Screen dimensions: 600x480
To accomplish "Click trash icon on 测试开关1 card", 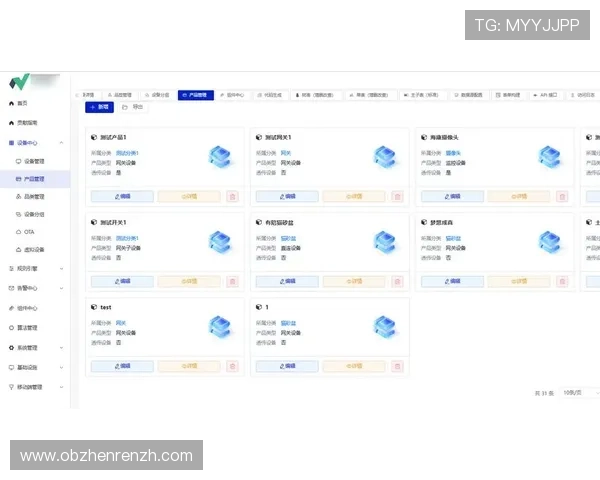I will click(x=232, y=282).
